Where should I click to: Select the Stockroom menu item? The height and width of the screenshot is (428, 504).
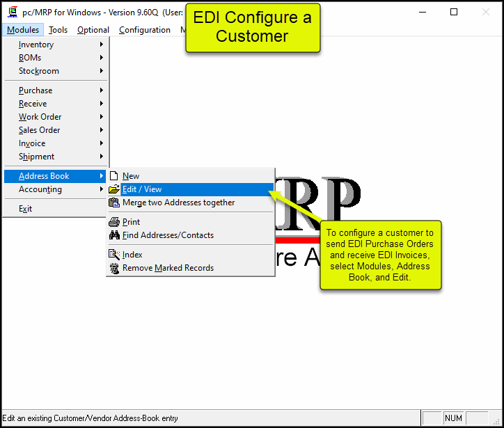point(55,71)
